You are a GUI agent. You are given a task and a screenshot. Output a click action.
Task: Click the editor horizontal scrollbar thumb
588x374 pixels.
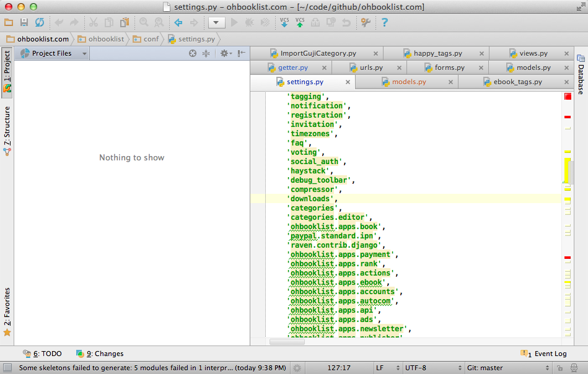[x=287, y=342]
